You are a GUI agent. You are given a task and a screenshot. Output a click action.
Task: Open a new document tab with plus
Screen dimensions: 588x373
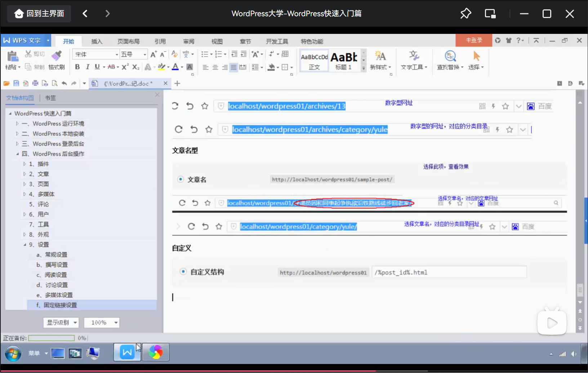point(177,84)
